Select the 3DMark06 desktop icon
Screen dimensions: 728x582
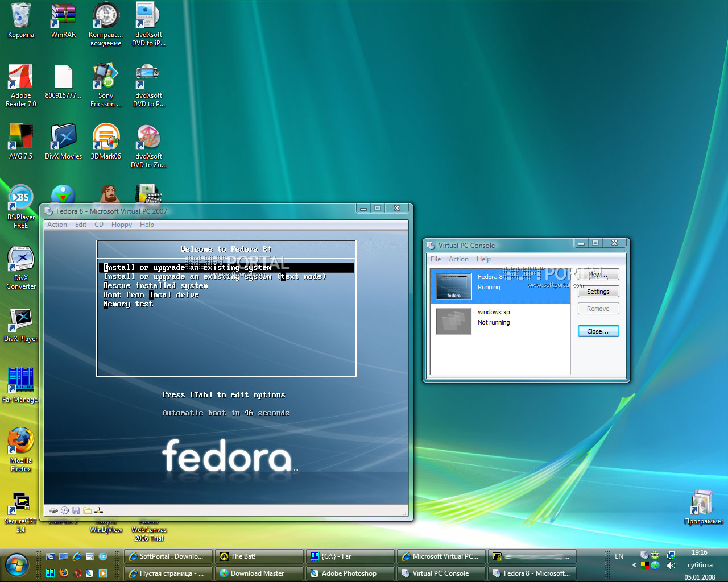pos(106,142)
